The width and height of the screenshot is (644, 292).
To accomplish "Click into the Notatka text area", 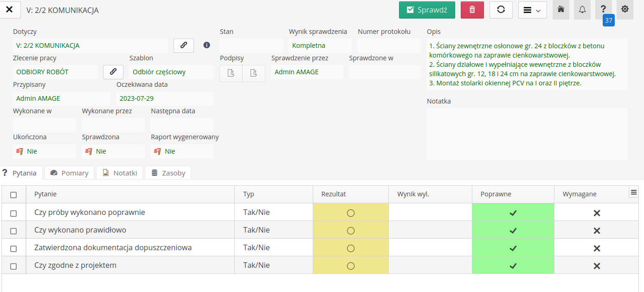I will click(x=527, y=134).
